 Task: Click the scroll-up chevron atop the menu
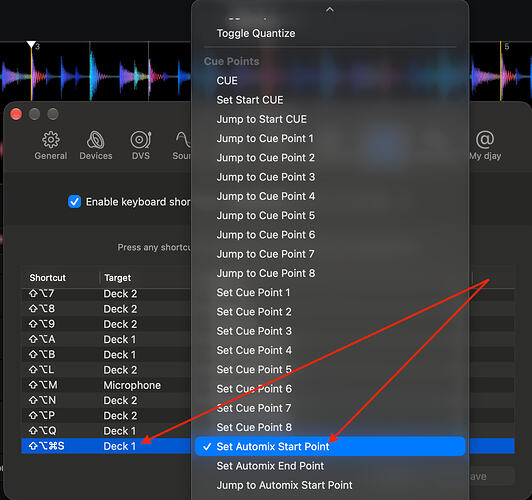point(329,10)
